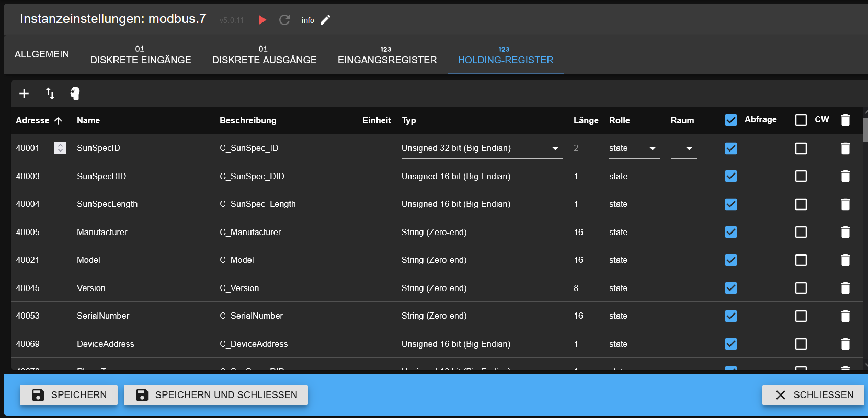Delete the DeviceAddress row
Viewport: 868px width, 418px height.
(x=846, y=344)
